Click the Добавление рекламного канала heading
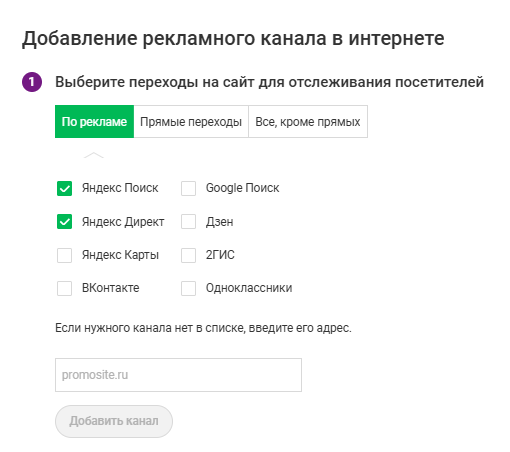 click(233, 39)
